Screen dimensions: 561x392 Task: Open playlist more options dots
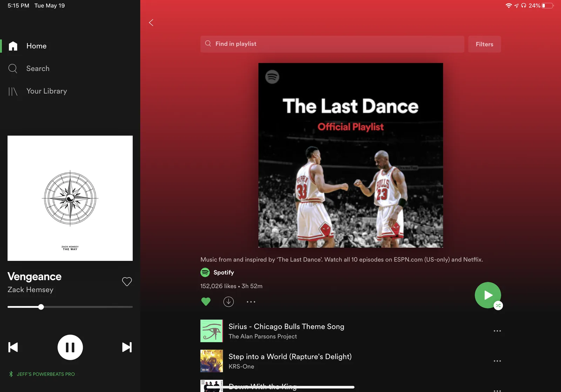[x=251, y=302]
